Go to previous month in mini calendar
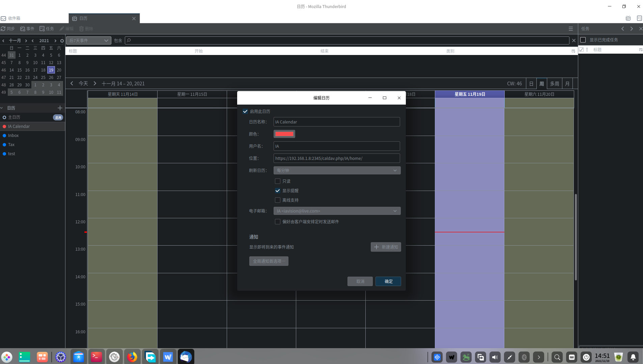Image resolution: width=643 pixels, height=364 pixels. tap(3, 40)
